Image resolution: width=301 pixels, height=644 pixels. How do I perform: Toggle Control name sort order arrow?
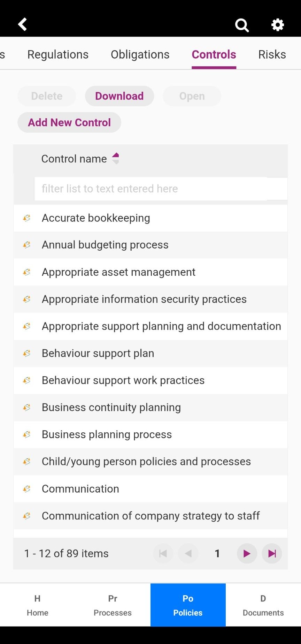116,158
